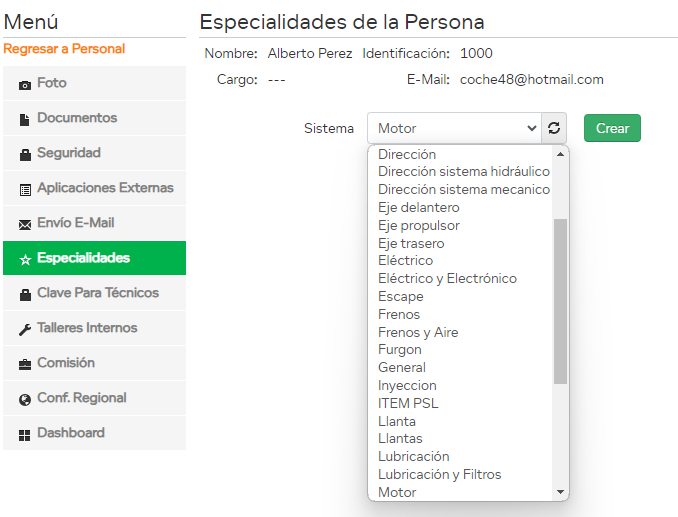Click the list icon beside Aplicaciones Externas
The width and height of the screenshot is (678, 517).
click(25, 189)
